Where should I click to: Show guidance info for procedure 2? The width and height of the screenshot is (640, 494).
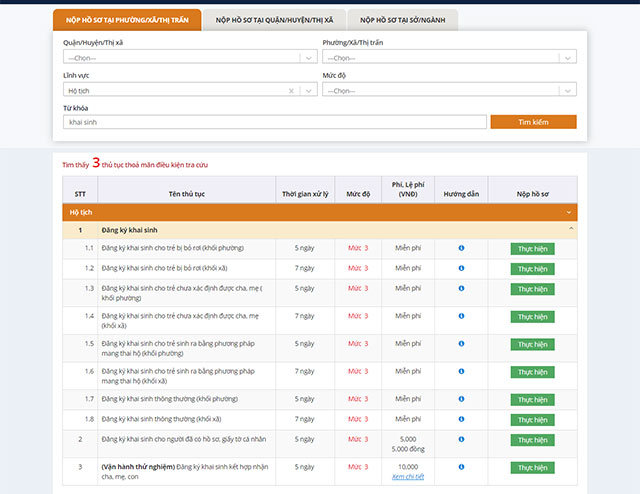coord(461,439)
